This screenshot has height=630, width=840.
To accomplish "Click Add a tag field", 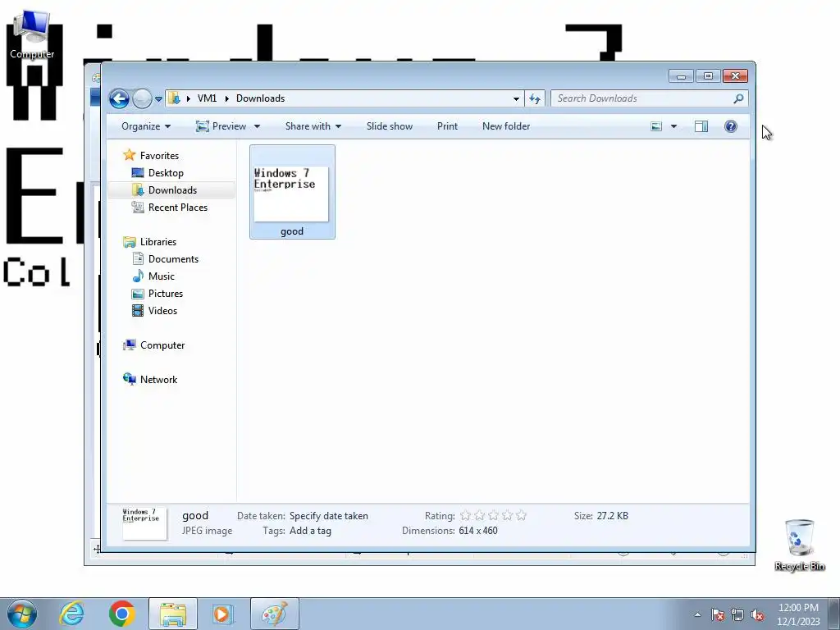I will click(310, 531).
